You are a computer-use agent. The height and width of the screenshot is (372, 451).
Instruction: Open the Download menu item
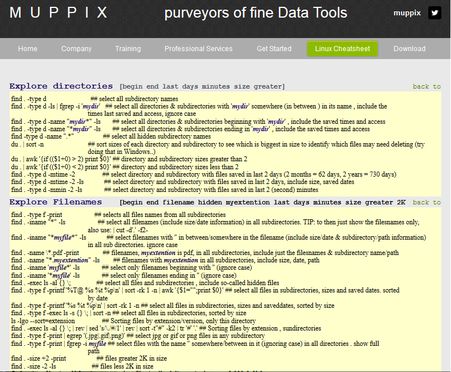point(409,49)
